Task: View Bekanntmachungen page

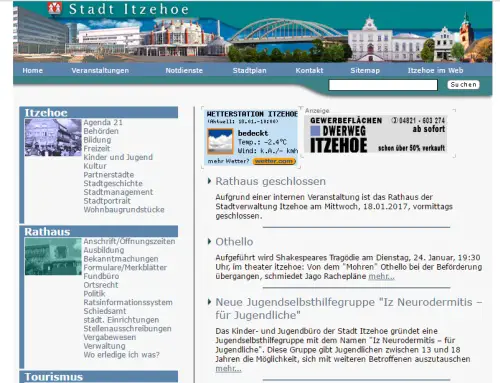Action: 121,259
